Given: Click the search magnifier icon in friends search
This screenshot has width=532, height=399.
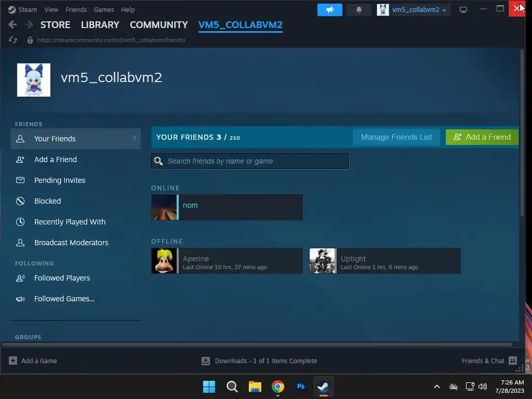Looking at the screenshot, I should pyautogui.click(x=158, y=161).
